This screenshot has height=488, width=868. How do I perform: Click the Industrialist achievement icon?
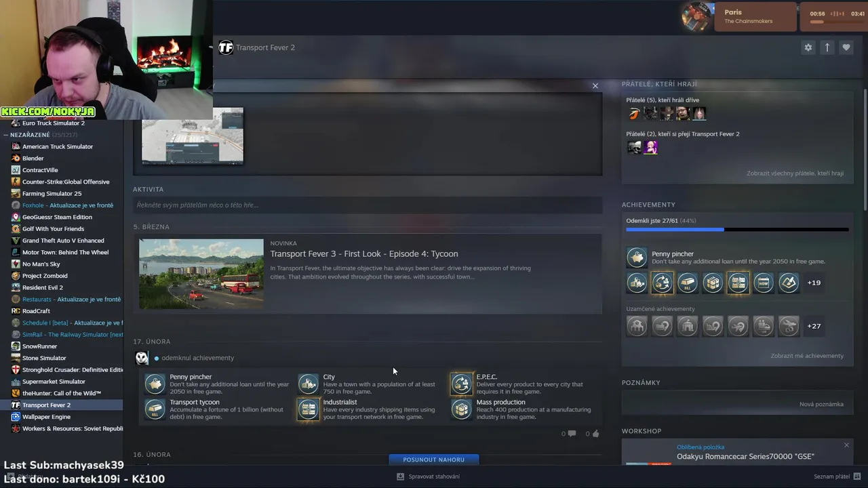point(308,409)
